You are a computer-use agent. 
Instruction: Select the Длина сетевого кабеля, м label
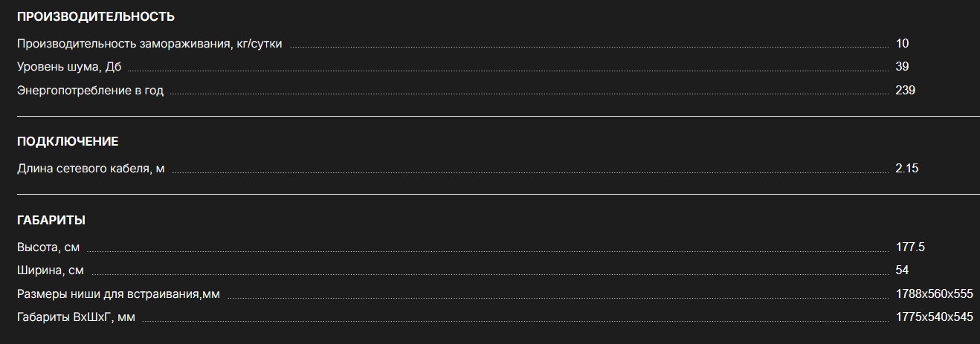91,169
